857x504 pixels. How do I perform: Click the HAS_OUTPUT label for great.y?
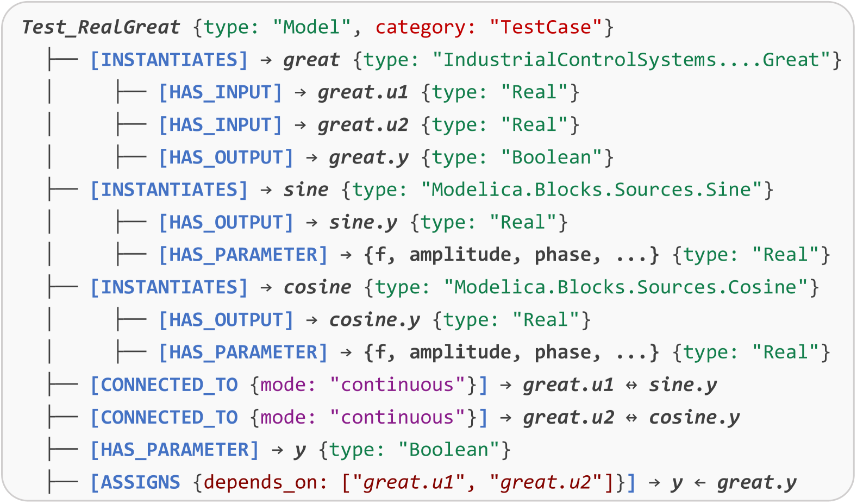[x=226, y=157]
